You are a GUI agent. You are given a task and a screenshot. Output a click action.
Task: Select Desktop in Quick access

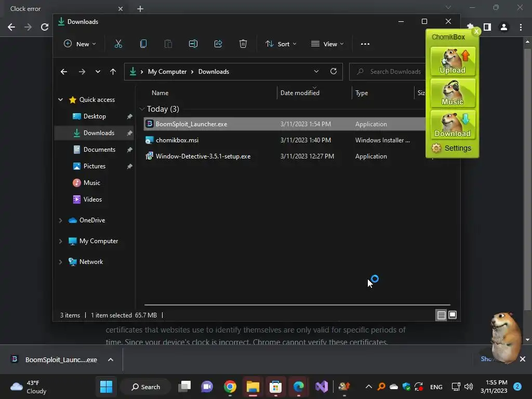pos(95,116)
